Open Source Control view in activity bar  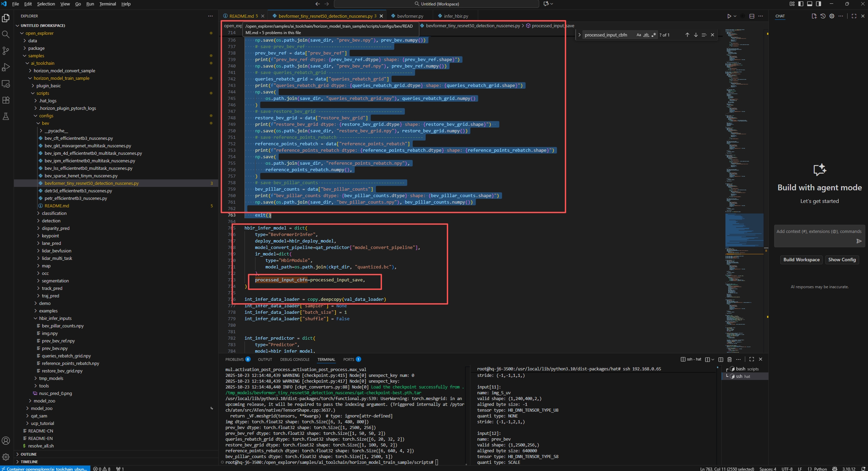pyautogui.click(x=6, y=51)
